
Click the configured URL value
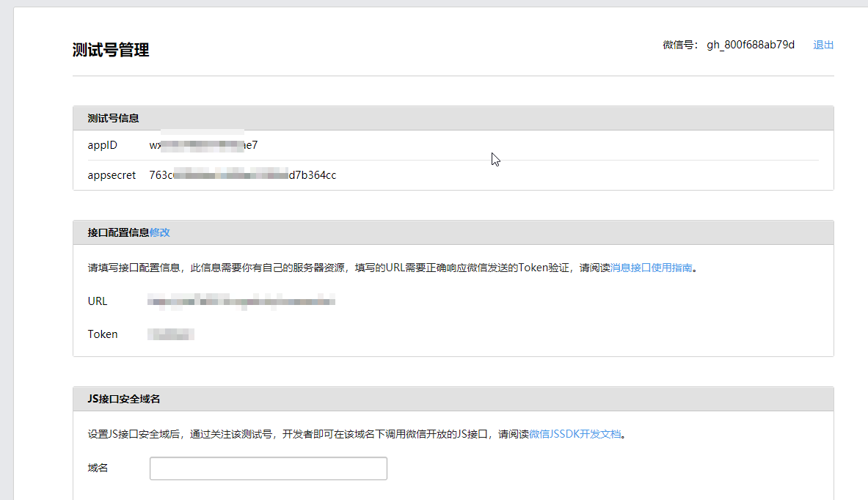point(242,300)
